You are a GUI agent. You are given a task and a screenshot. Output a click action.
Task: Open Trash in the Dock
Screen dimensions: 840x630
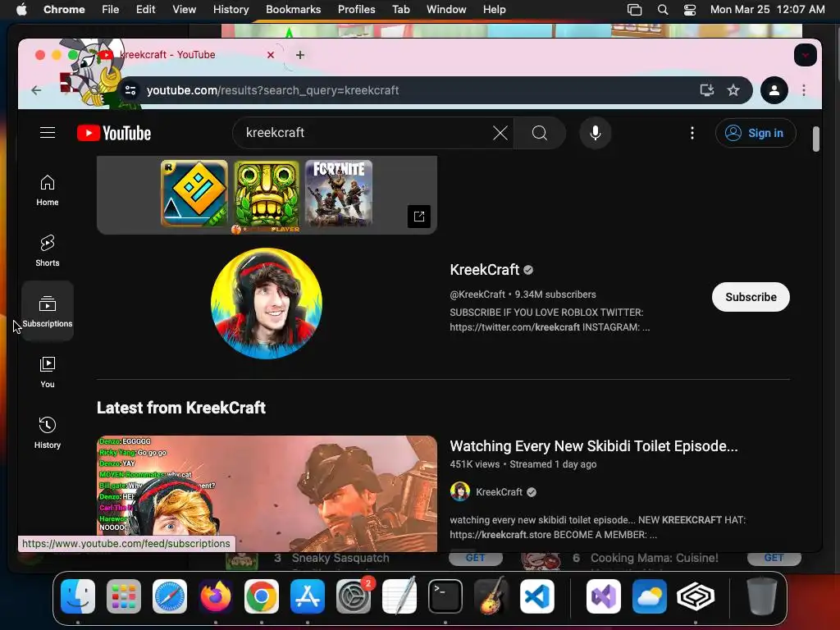762,596
